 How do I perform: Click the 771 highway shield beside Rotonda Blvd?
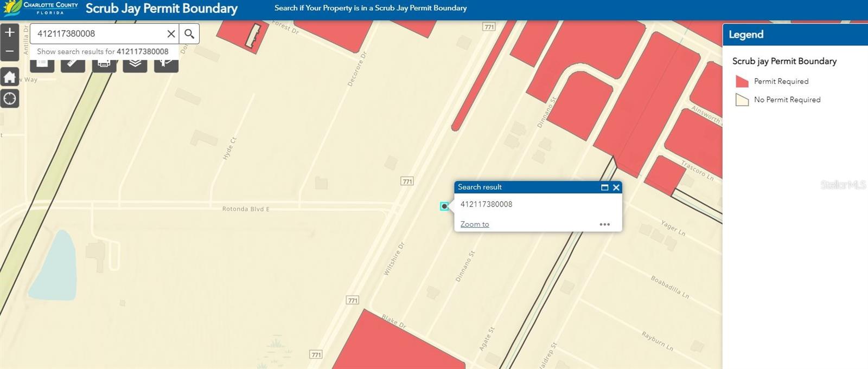(x=407, y=181)
